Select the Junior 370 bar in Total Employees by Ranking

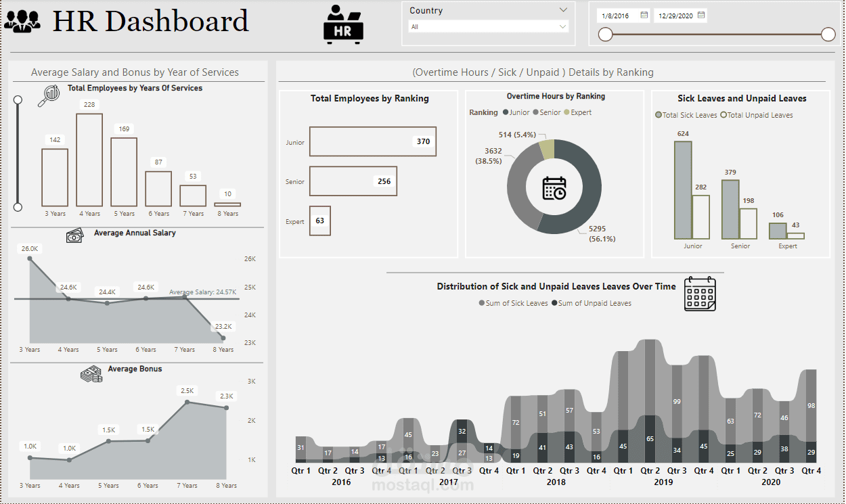point(372,141)
